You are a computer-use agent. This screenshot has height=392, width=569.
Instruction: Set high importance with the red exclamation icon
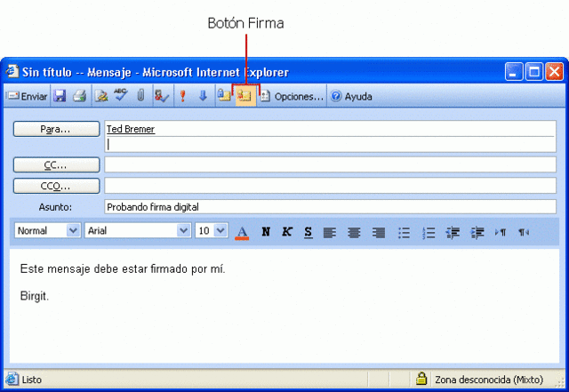pyautogui.click(x=183, y=96)
